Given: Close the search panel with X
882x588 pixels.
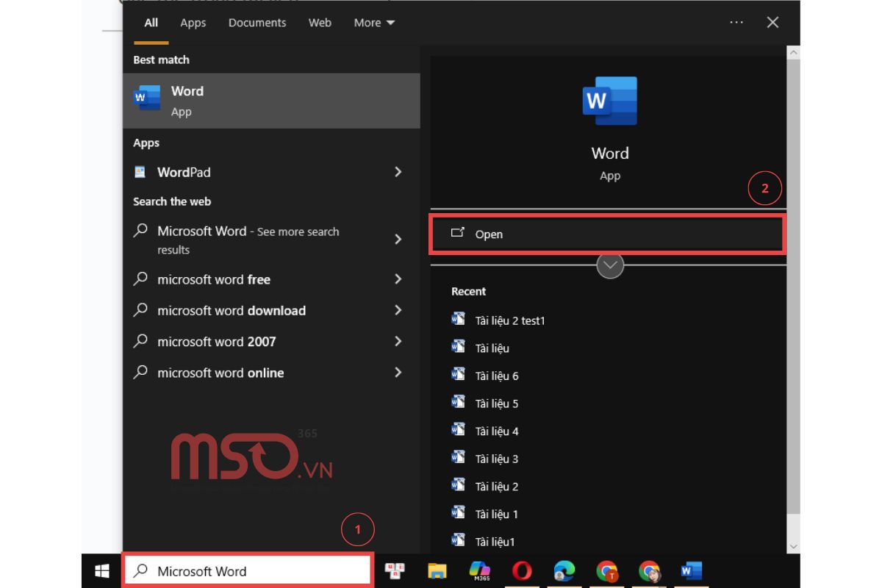Looking at the screenshot, I should click(x=772, y=23).
